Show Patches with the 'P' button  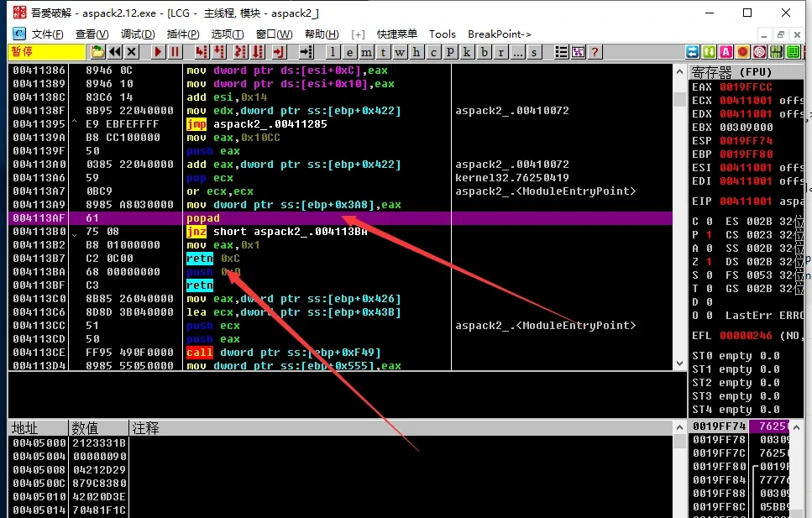pyautogui.click(x=450, y=52)
